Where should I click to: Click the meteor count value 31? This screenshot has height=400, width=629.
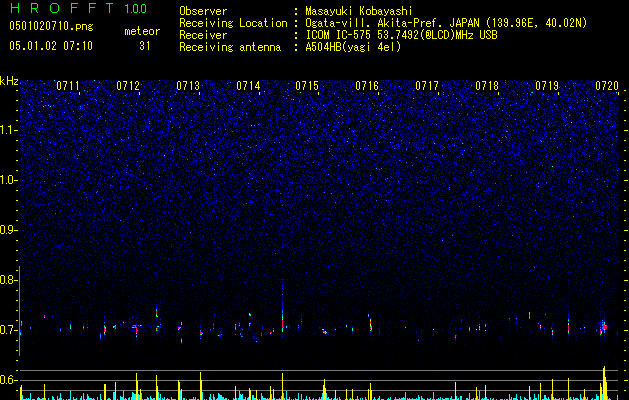[x=145, y=46]
